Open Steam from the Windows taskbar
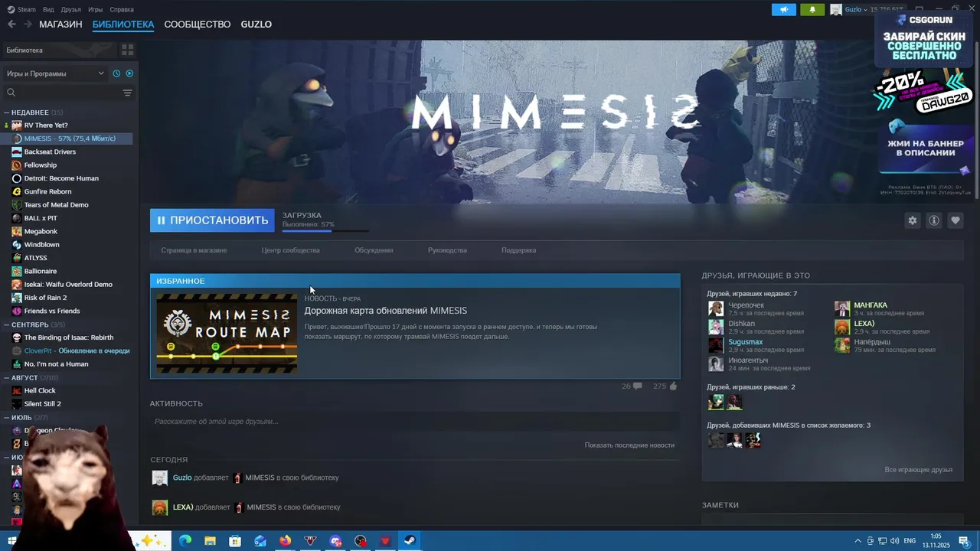The width and height of the screenshot is (980, 551). 410,541
